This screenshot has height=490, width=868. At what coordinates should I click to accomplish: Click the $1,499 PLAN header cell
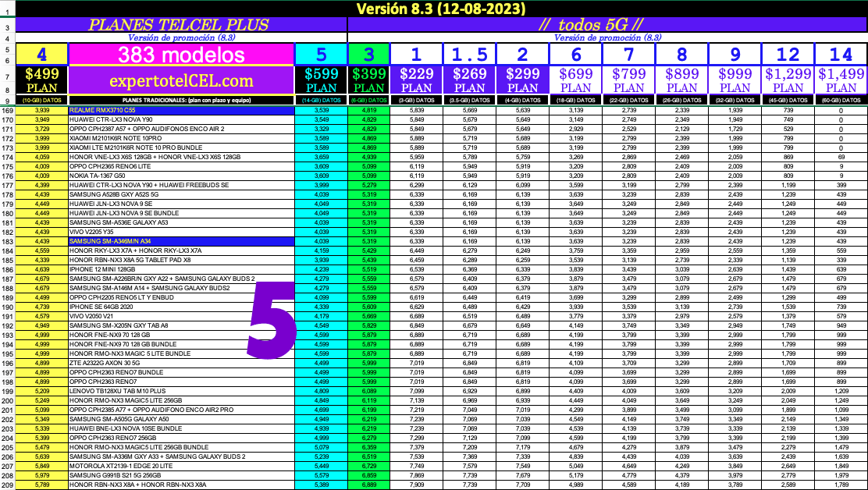[x=841, y=80]
